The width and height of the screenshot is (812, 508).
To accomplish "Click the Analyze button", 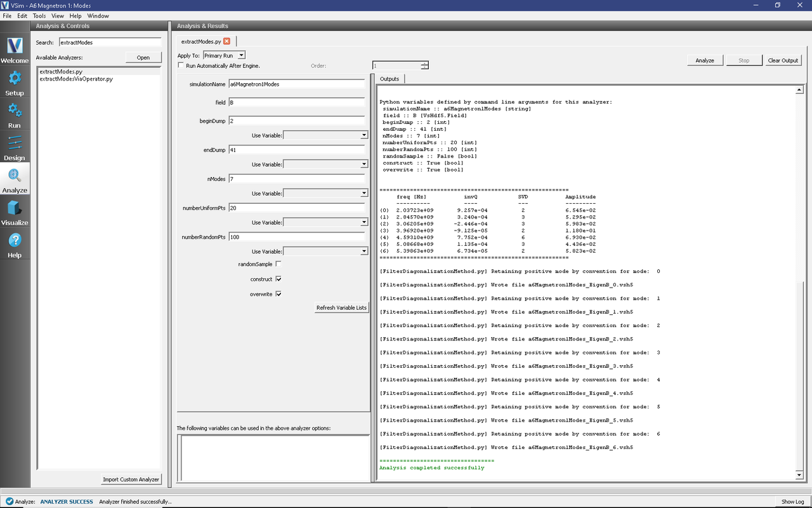I will click(x=705, y=60).
